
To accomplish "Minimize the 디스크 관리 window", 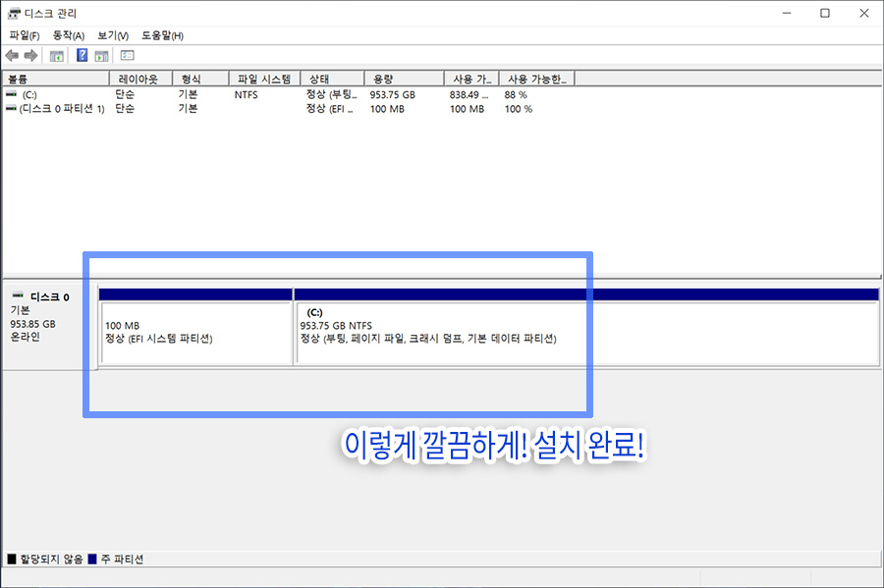I will (787, 13).
